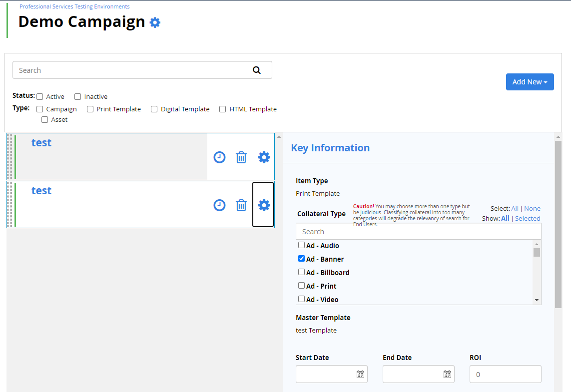The width and height of the screenshot is (571, 392).
Task: Click the Start Date input field
Action: click(331, 374)
